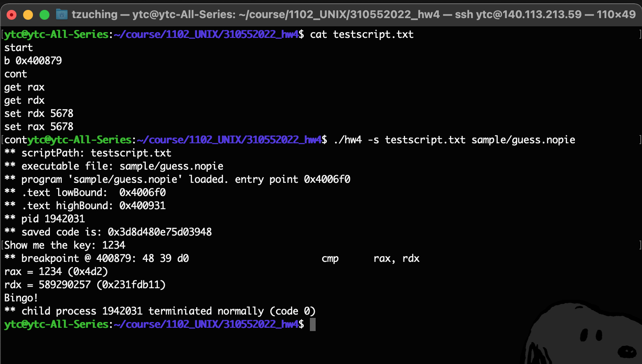Image resolution: width=642 pixels, height=364 pixels.
Task: Select the rax = 1234 output line
Action: 56,271
